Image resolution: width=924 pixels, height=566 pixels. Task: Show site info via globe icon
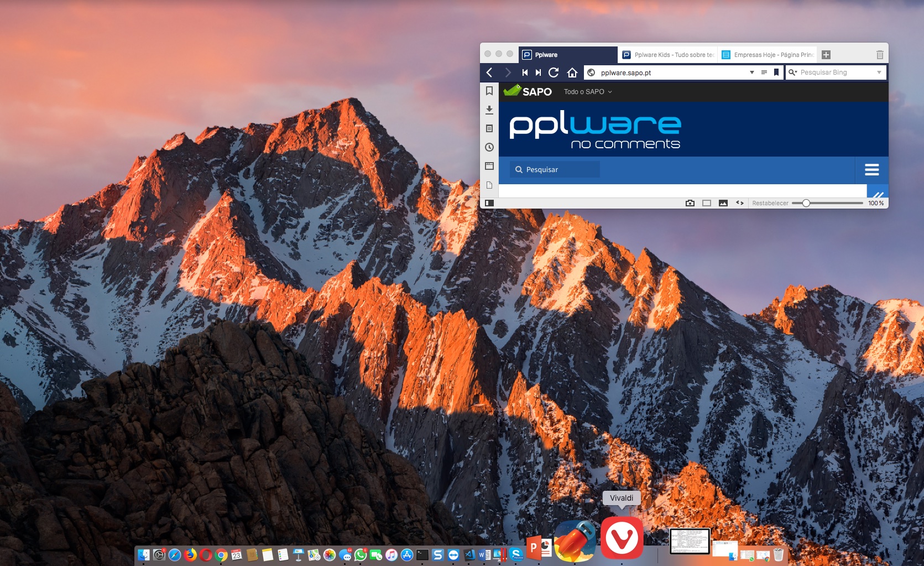[591, 72]
